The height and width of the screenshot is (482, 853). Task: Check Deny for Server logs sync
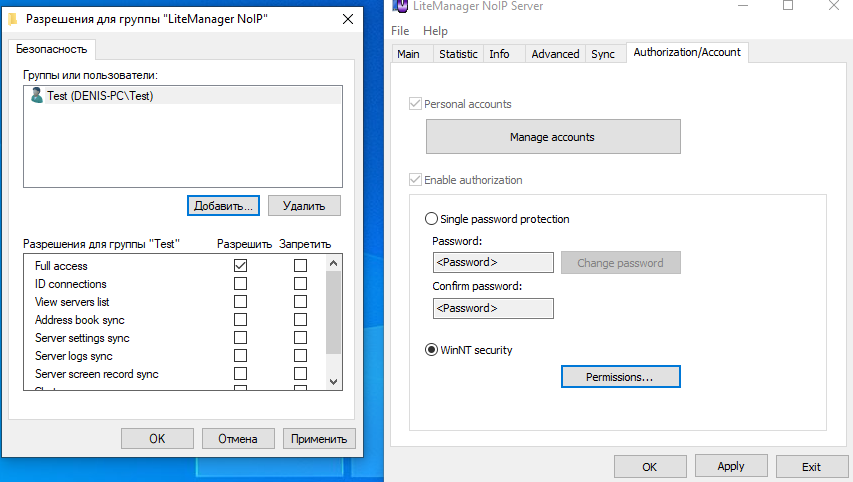(x=300, y=355)
